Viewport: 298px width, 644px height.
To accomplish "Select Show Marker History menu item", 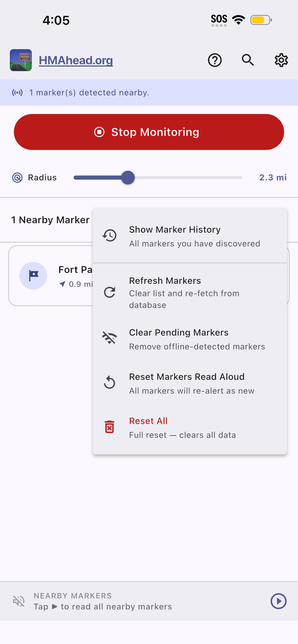I will [190, 236].
